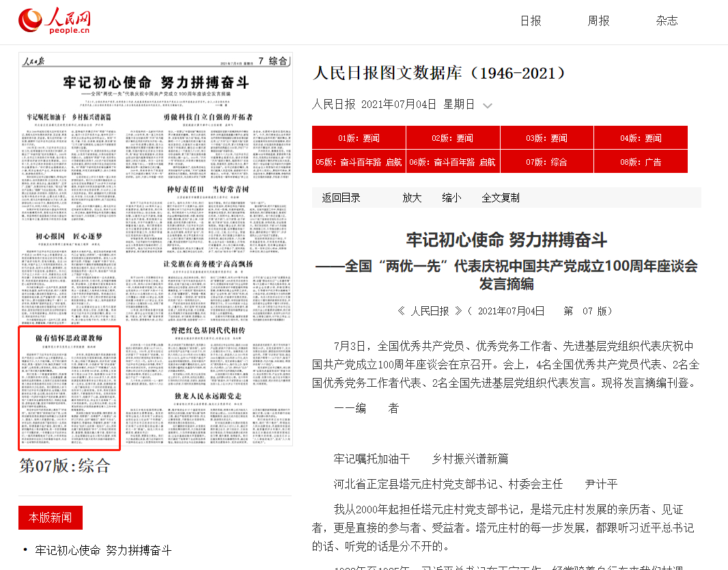Viewport: 728px width, 570px height.
Task: Open the 杂志 navigation menu
Action: coord(667,21)
